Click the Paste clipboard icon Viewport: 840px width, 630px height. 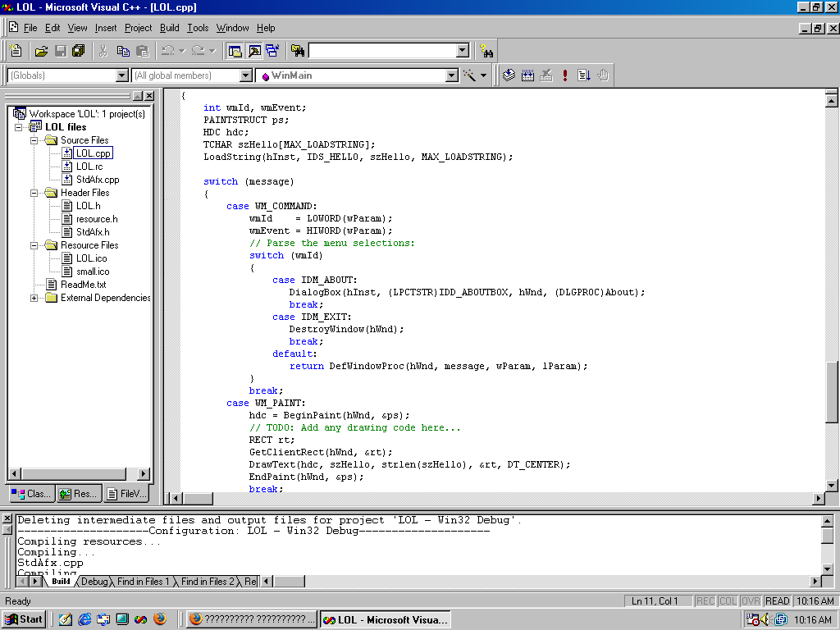click(143, 50)
